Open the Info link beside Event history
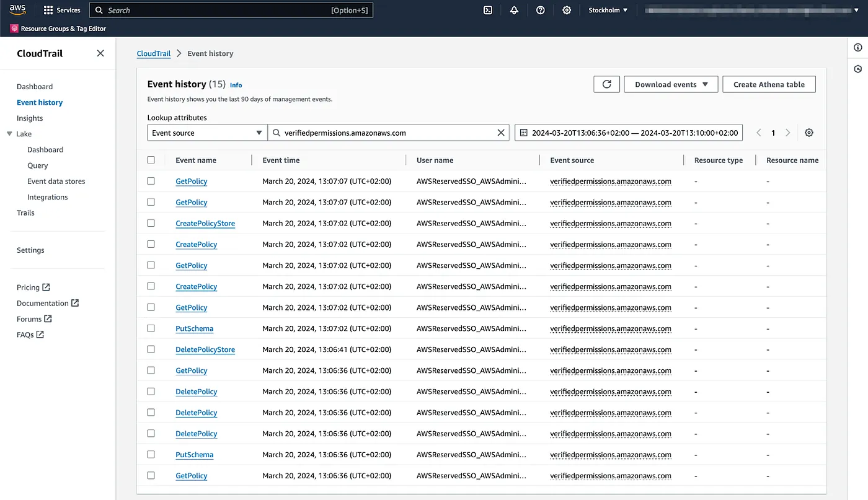Image resolution: width=868 pixels, height=500 pixels. coord(236,85)
